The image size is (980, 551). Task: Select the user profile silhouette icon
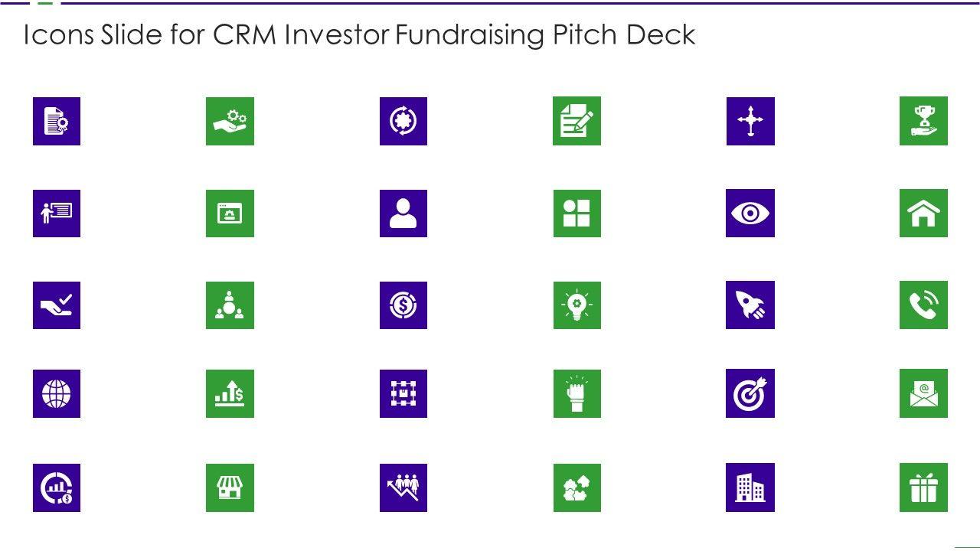point(403,213)
